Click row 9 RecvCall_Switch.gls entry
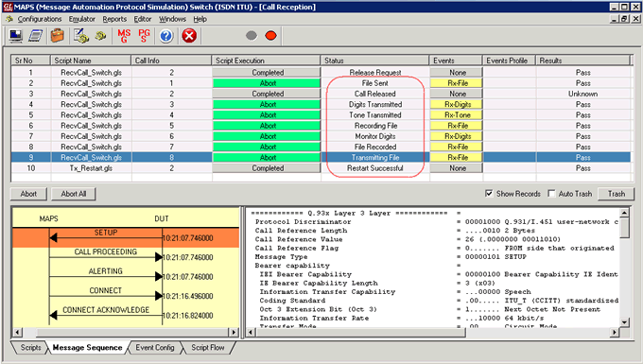Viewport: 643px width, 364px height. pyautogui.click(x=91, y=158)
